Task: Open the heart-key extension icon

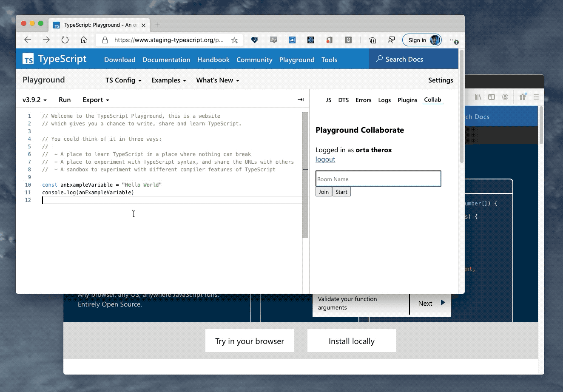Action: (x=255, y=40)
